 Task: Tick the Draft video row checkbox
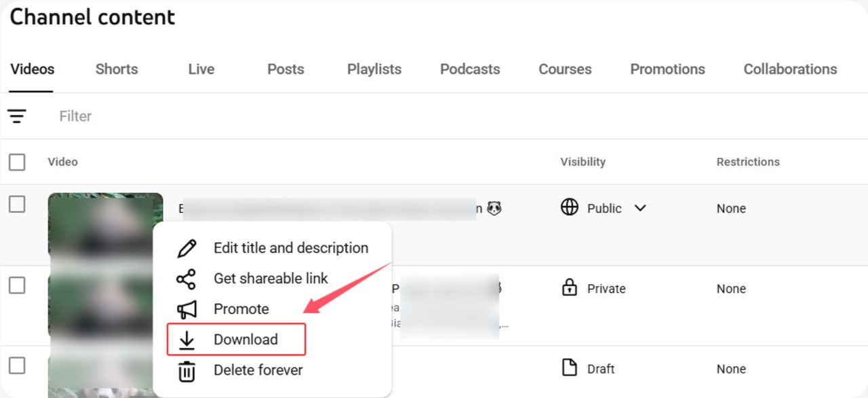point(17,365)
